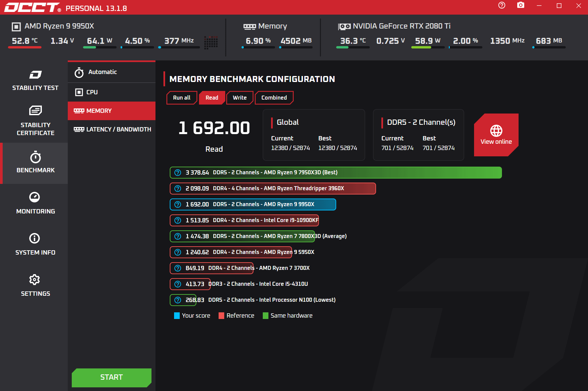
Task: Switch to the Read tab
Action: (x=212, y=98)
